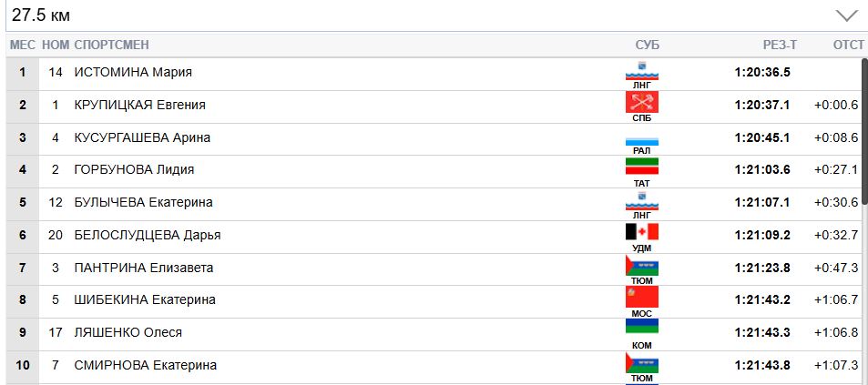Viewport: 868px width, 385px height.
Task: Sort by the МЕС column header
Action: [x=22, y=45]
